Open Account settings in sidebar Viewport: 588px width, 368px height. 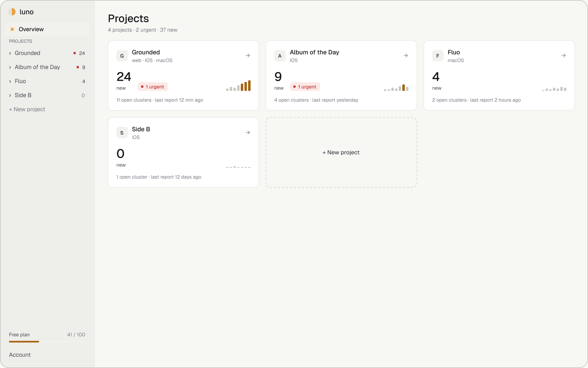20,355
